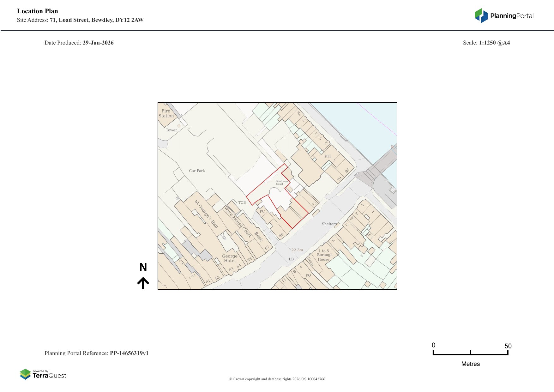Image resolution: width=554 pixels, height=392 pixels.
Task: Click the Car Park label
Action: pyautogui.click(x=197, y=171)
